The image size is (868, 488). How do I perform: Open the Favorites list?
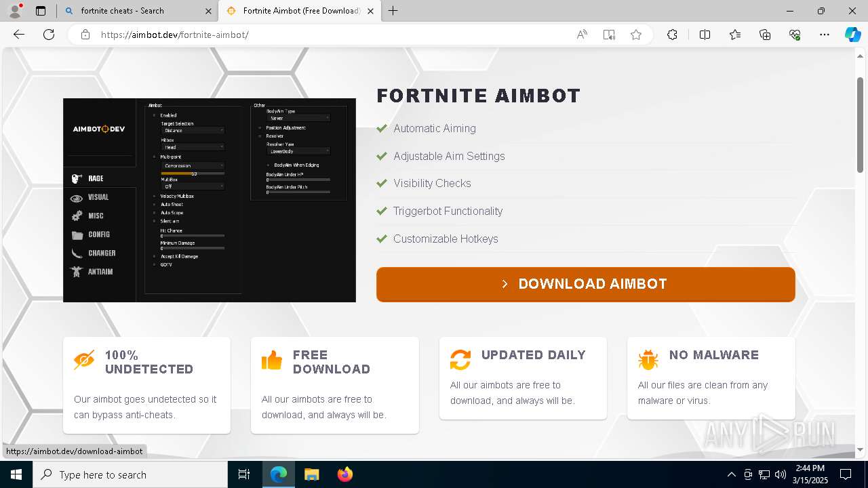tap(735, 35)
